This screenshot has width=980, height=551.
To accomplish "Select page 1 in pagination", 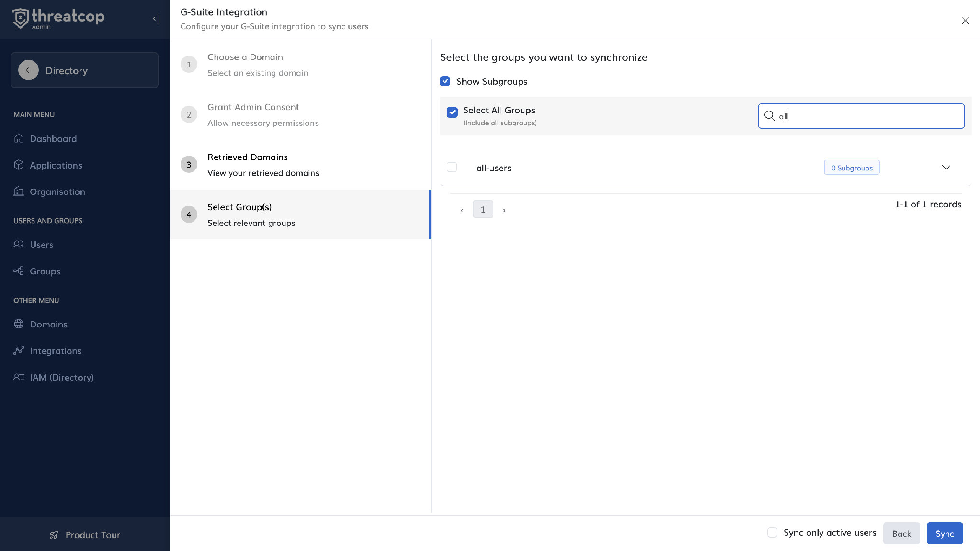I will click(x=483, y=209).
